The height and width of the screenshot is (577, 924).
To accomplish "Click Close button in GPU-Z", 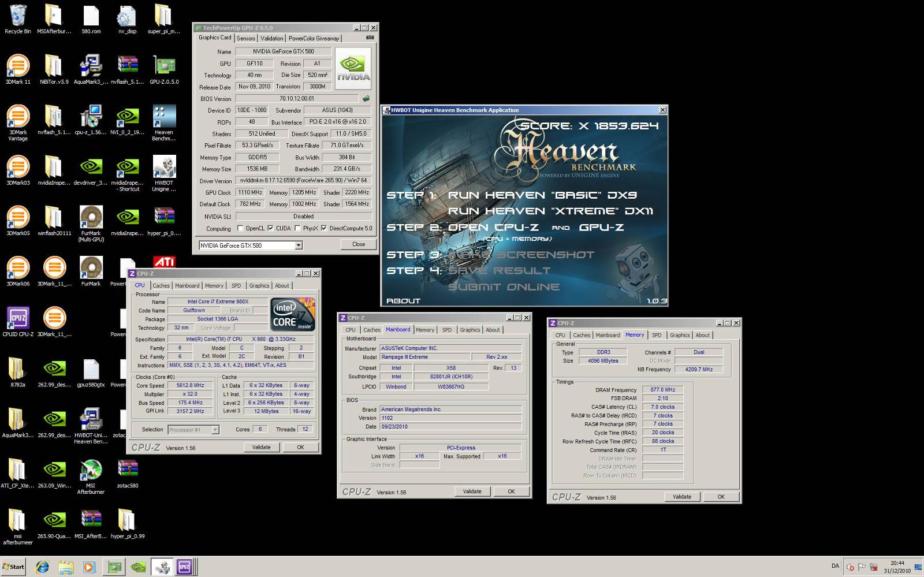I will coord(359,244).
